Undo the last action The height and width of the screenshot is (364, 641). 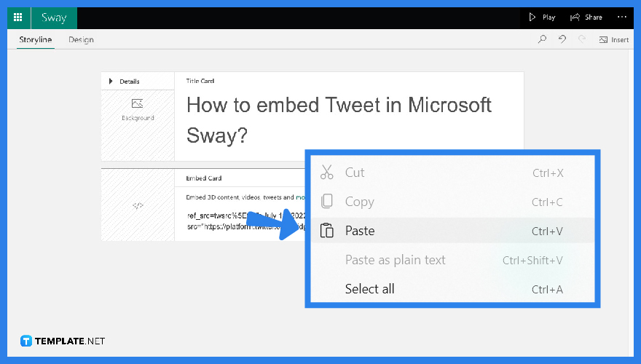click(x=562, y=39)
